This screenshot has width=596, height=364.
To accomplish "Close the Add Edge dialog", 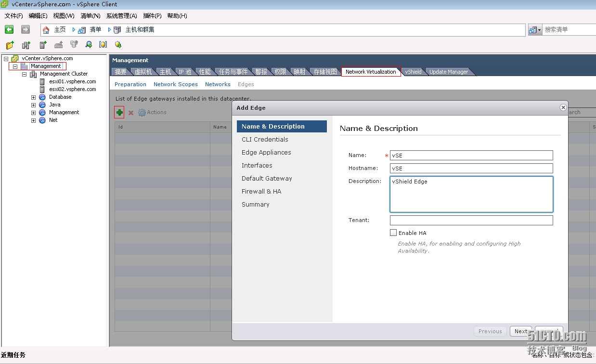I will click(563, 107).
